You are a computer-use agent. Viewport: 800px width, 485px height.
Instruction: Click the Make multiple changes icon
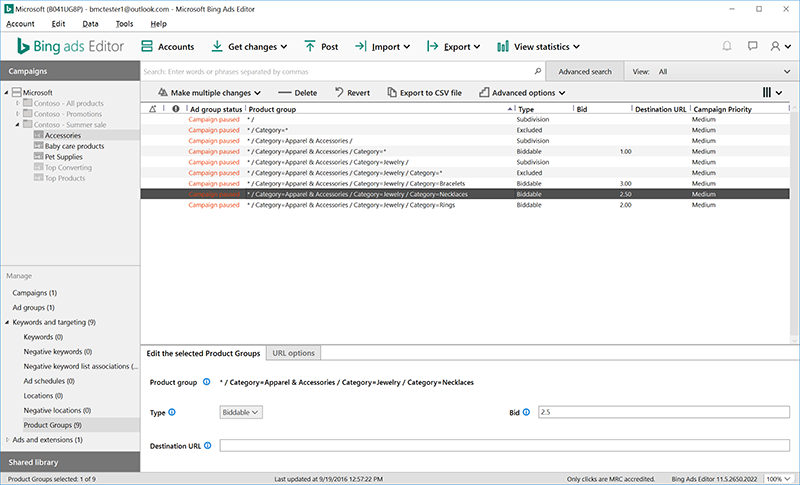point(163,92)
